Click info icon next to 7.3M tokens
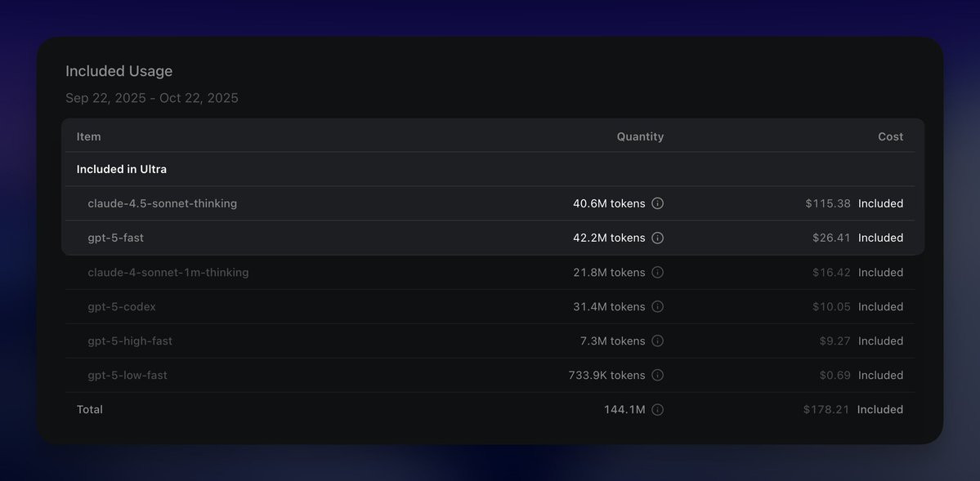This screenshot has width=980, height=481. [657, 341]
